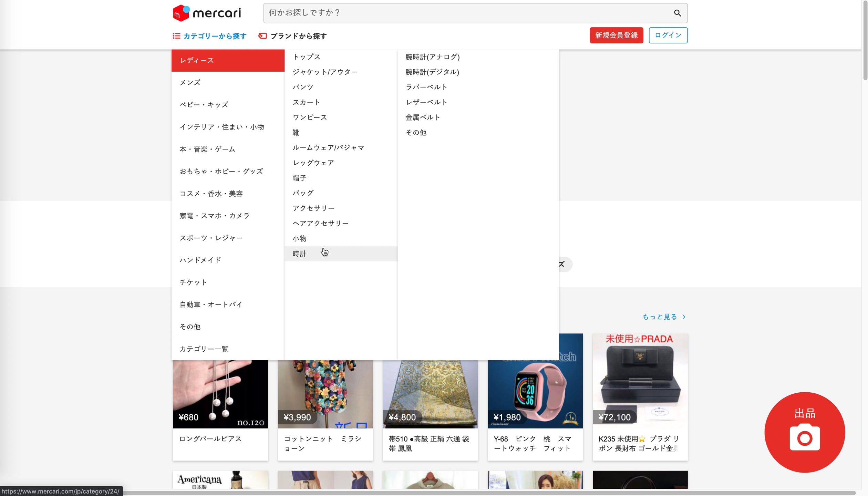Open the ブランドから探す dropdown
The height and width of the screenshot is (496, 868).
coord(298,36)
